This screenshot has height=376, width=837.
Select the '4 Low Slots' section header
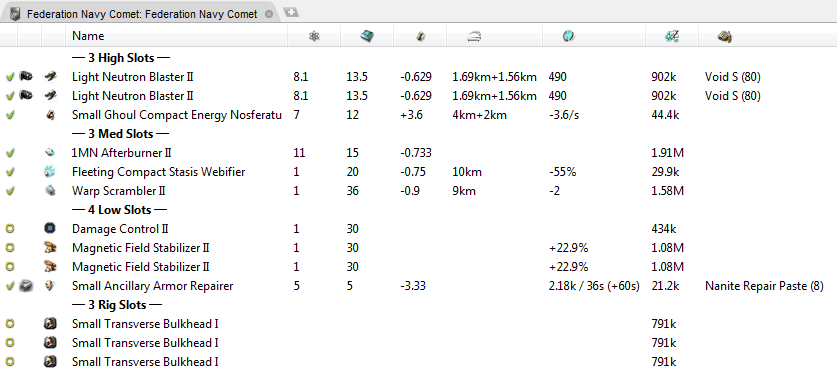click(119, 210)
